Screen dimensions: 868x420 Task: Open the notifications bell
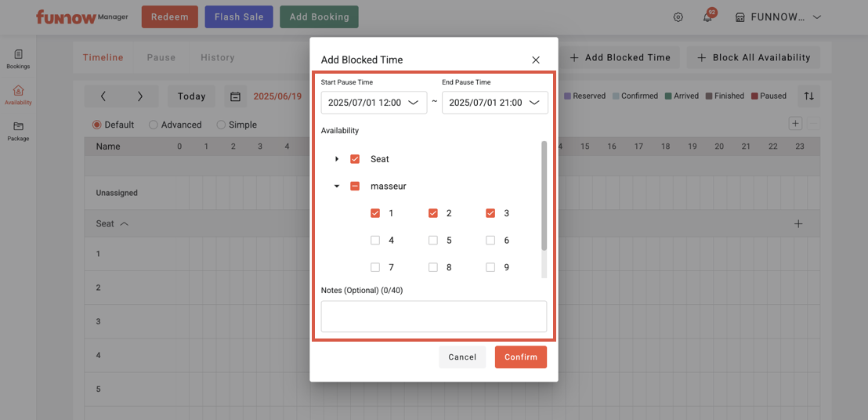[707, 17]
